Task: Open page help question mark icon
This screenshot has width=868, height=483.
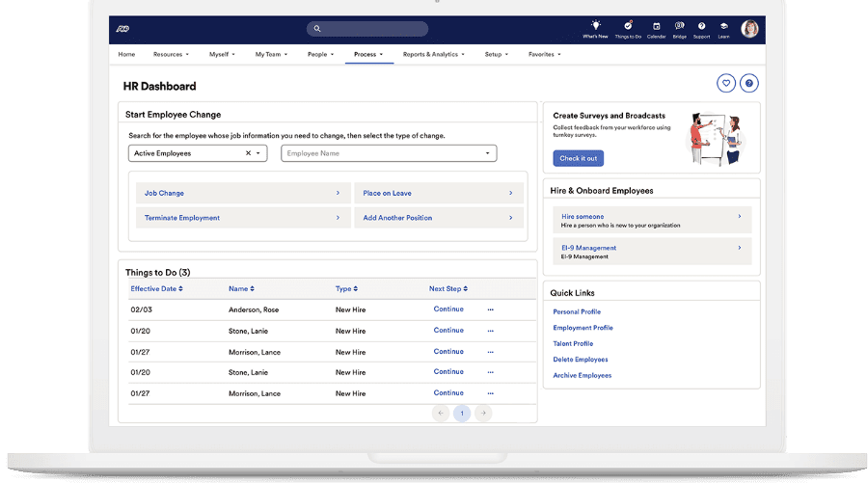Action: (749, 84)
